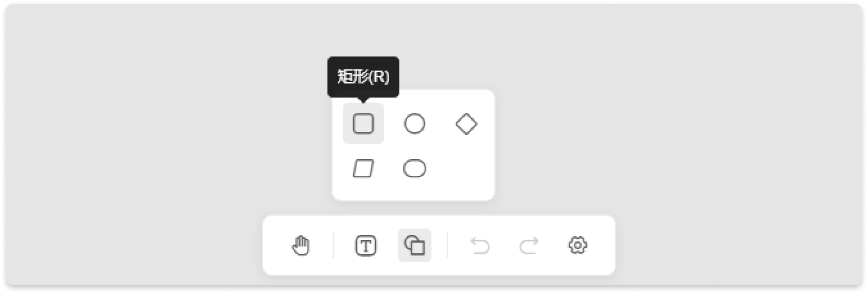The width and height of the screenshot is (868, 294).
Task: Pick the diamond shape
Action: click(x=466, y=123)
